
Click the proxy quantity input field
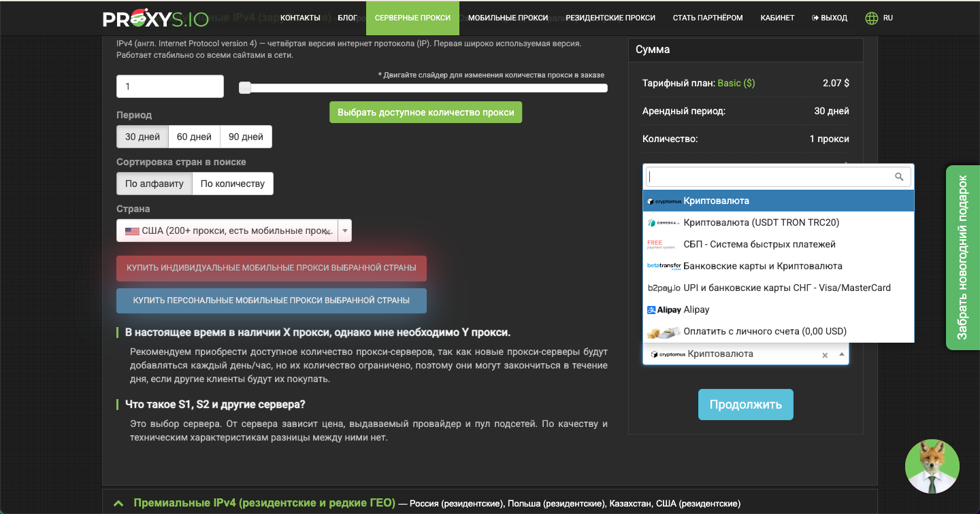170,86
